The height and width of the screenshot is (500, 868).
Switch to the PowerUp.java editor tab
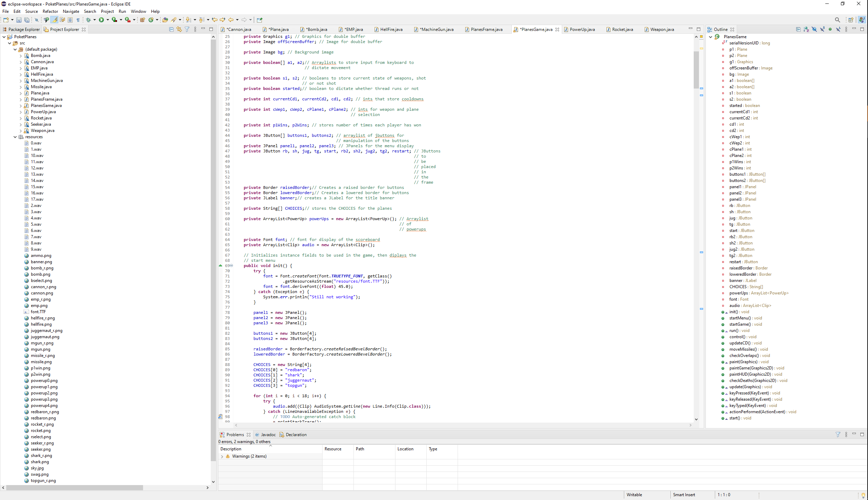tap(583, 30)
